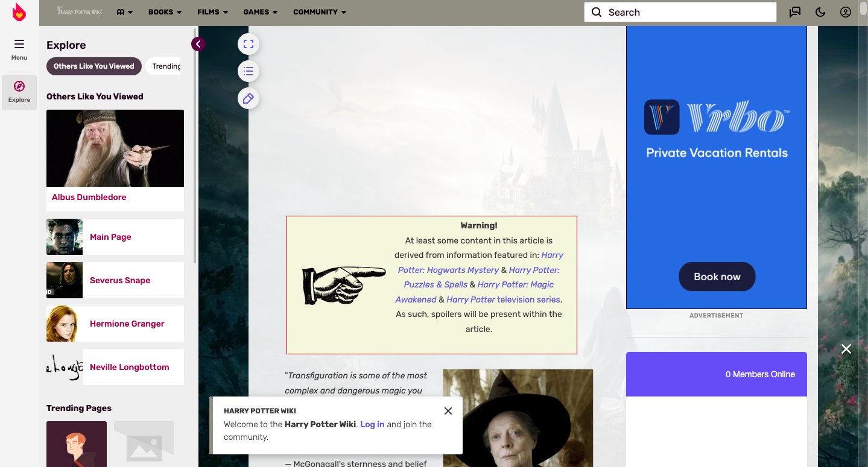Viewport: 868px width, 467px height.
Task: Open the user account icon
Action: [x=846, y=12]
